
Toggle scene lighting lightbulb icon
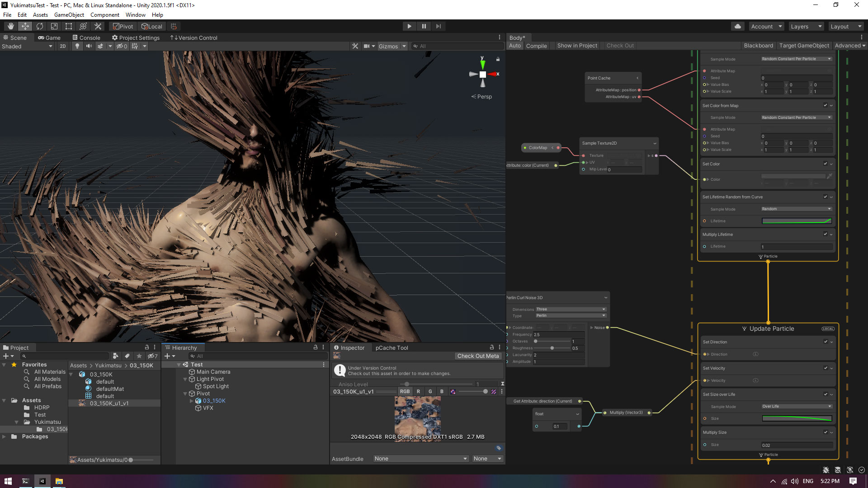point(77,46)
